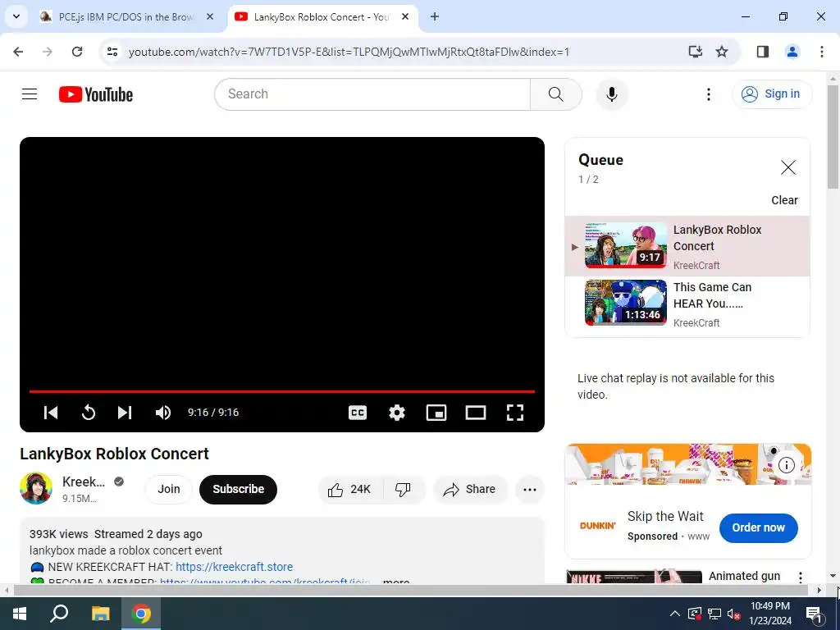Open the muted volume tray icon
The width and height of the screenshot is (840, 630).
click(734, 614)
